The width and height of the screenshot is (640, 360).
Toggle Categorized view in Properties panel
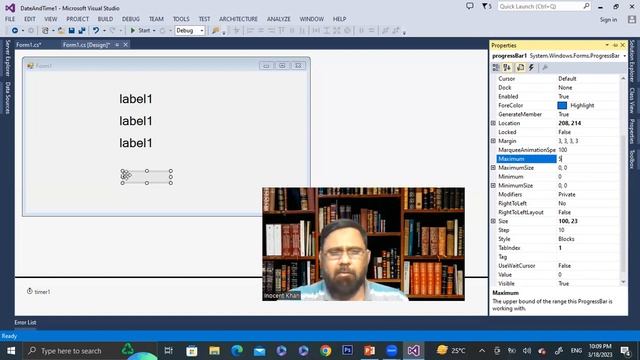pyautogui.click(x=496, y=68)
